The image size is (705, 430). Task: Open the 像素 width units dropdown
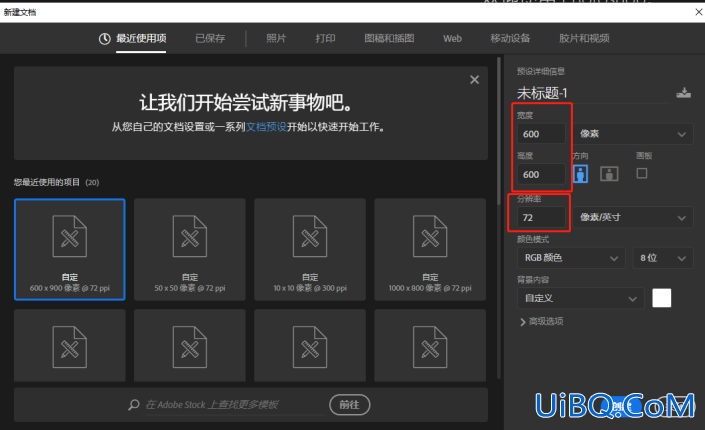click(x=633, y=134)
